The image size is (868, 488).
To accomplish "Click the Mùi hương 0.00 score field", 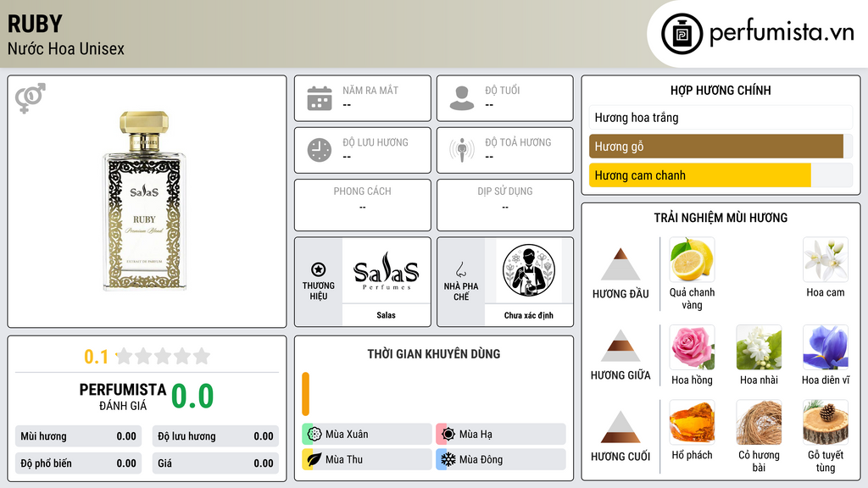I will pyautogui.click(x=79, y=436).
